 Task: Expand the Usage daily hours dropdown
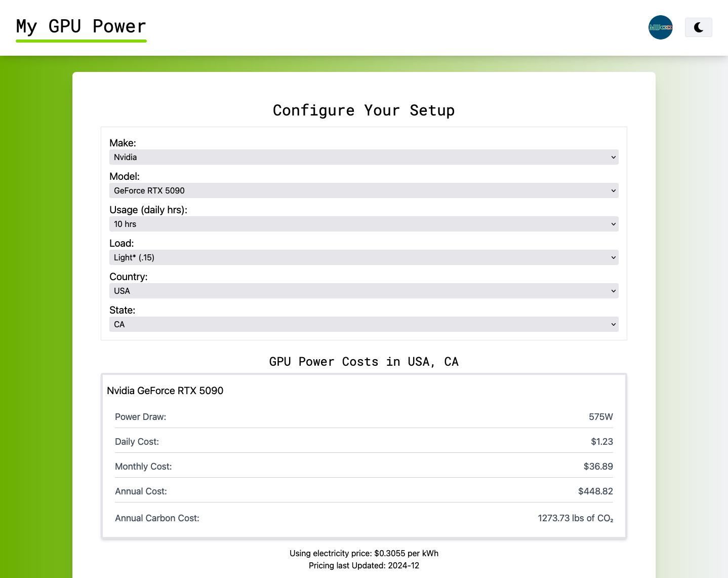[x=364, y=224]
